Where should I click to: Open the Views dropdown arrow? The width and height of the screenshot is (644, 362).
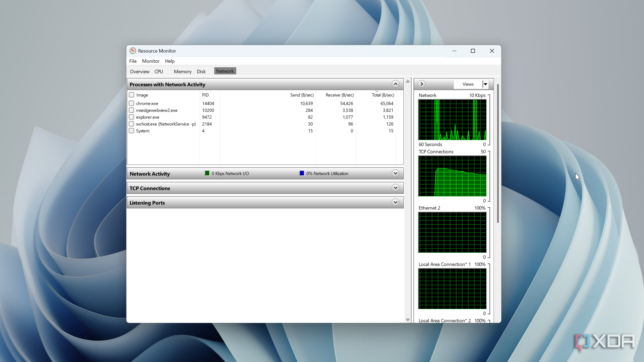coord(485,84)
